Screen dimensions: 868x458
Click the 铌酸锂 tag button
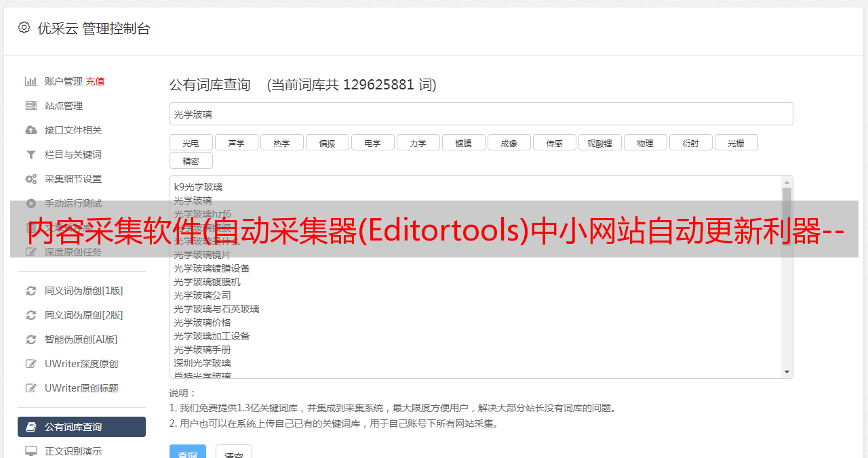[599, 142]
